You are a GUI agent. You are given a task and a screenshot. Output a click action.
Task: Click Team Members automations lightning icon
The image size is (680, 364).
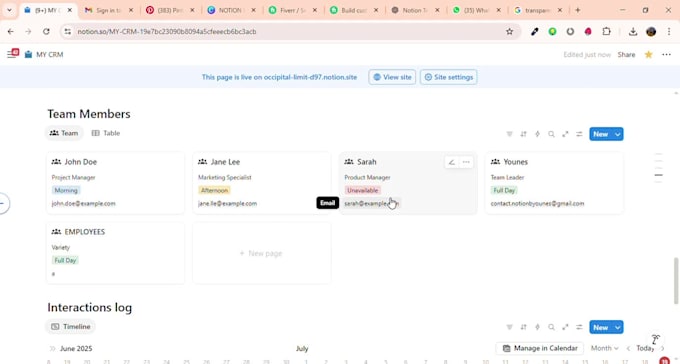pyautogui.click(x=537, y=134)
